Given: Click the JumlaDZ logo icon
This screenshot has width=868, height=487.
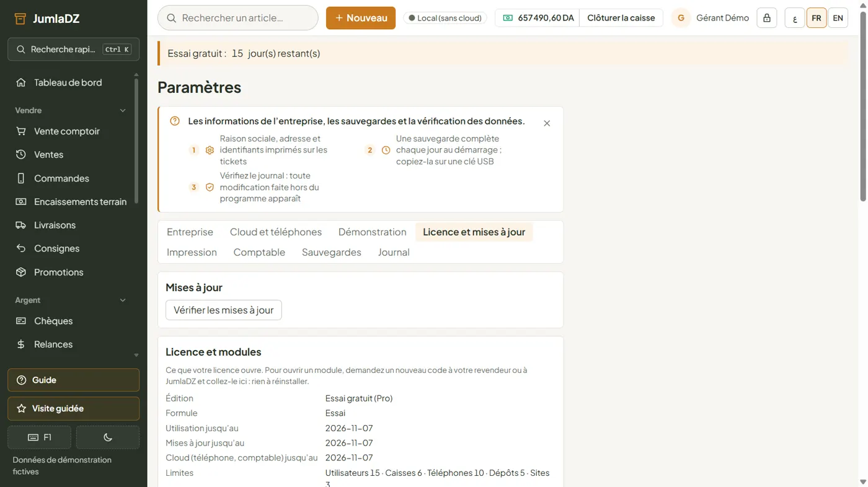Looking at the screenshot, I should pyautogui.click(x=20, y=19).
